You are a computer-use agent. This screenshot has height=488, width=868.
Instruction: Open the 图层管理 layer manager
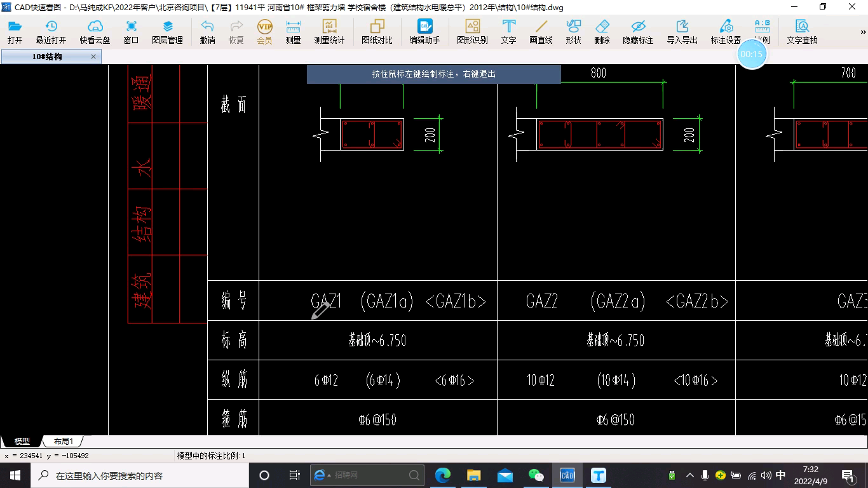click(167, 30)
